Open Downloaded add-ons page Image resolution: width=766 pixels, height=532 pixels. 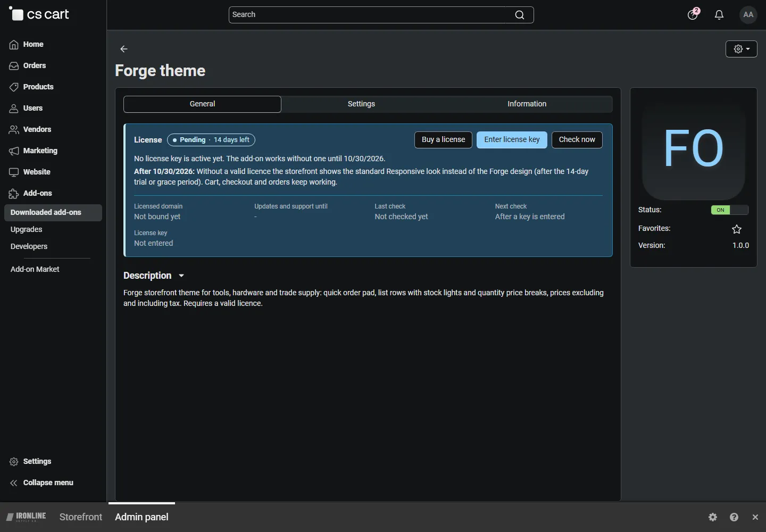pyautogui.click(x=53, y=213)
